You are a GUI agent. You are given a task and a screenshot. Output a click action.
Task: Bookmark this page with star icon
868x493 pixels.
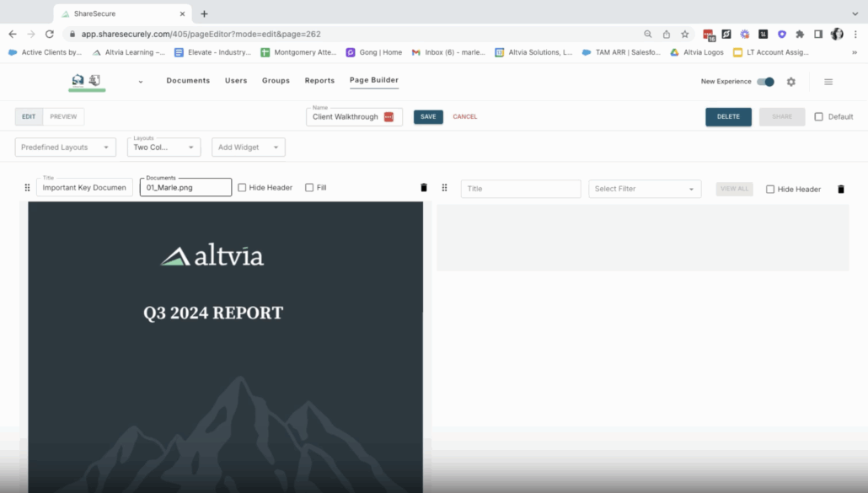685,35
